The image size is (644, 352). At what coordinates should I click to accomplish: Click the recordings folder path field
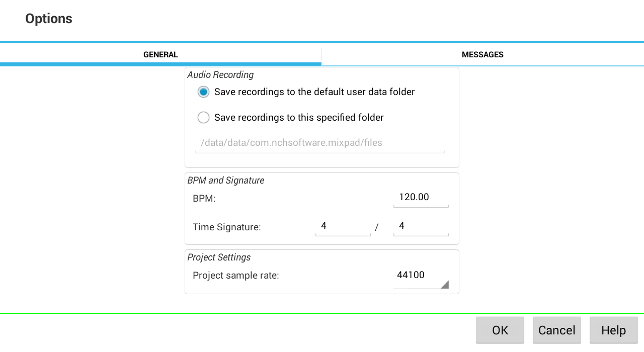[320, 143]
